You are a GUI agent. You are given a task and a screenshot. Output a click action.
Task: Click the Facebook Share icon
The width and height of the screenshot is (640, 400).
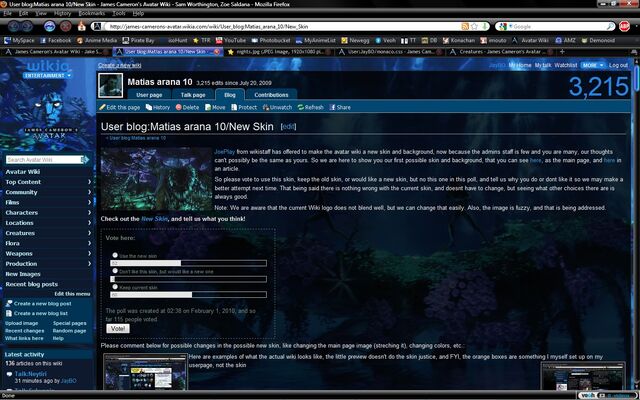pos(332,107)
